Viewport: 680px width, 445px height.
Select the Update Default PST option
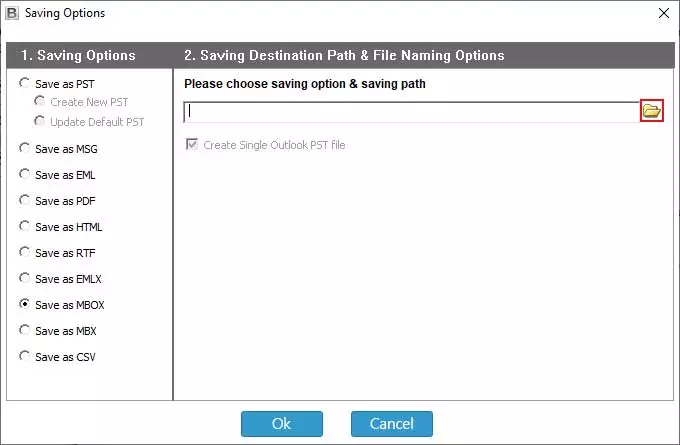pyautogui.click(x=40, y=122)
